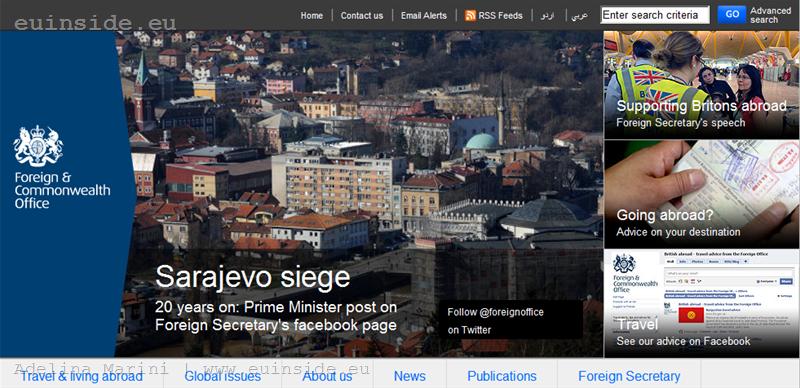Click Follow @foreignoffice on Twitter box

[x=511, y=320]
